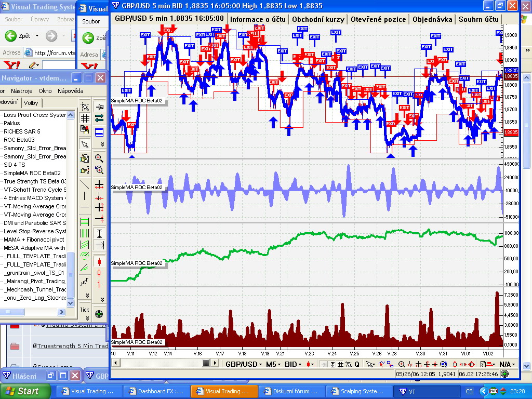532x399 pixels.
Task: Select the arrow pointer tool in Navigator toolbar
Action: point(85,144)
